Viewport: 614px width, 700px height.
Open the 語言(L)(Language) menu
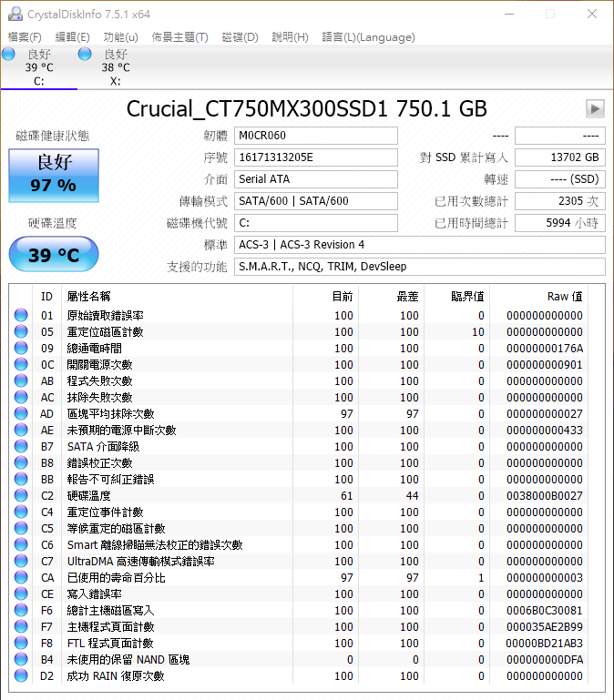point(368,37)
